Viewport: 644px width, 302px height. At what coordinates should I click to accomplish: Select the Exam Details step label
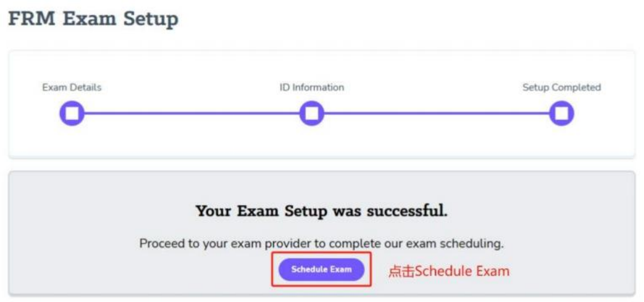pyautogui.click(x=71, y=87)
